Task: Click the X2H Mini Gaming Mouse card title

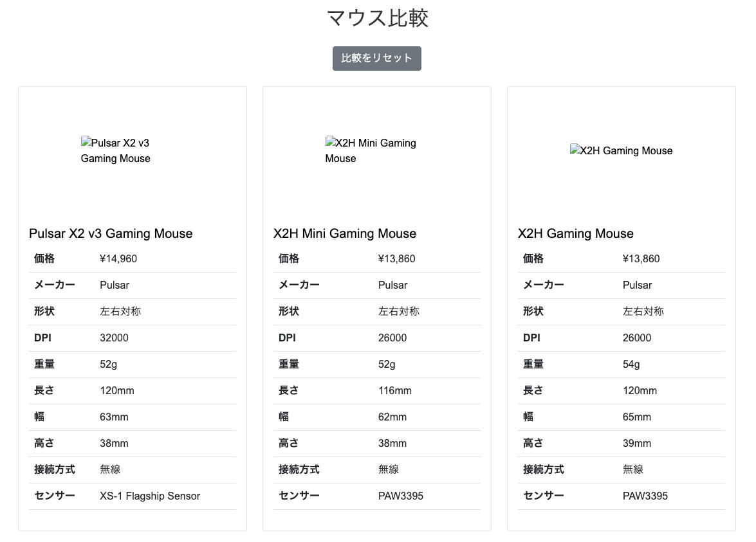Action: (x=345, y=233)
